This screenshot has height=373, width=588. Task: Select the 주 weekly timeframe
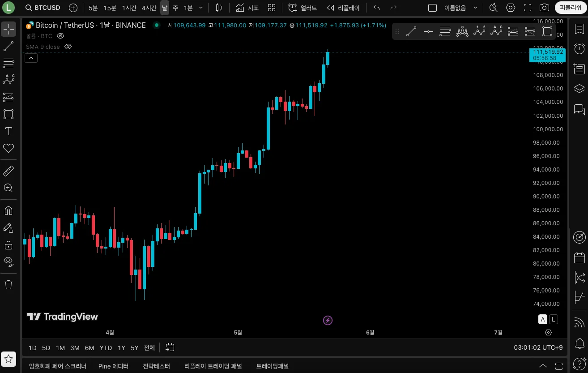coord(175,8)
